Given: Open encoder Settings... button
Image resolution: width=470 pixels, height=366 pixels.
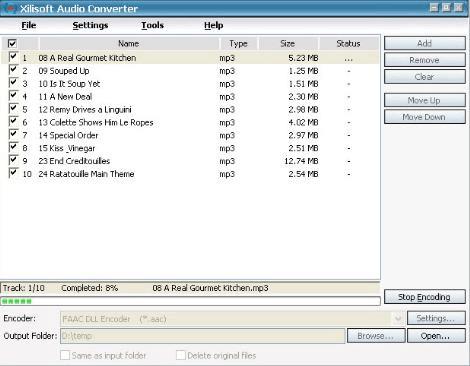Looking at the screenshot, I should [x=436, y=318].
